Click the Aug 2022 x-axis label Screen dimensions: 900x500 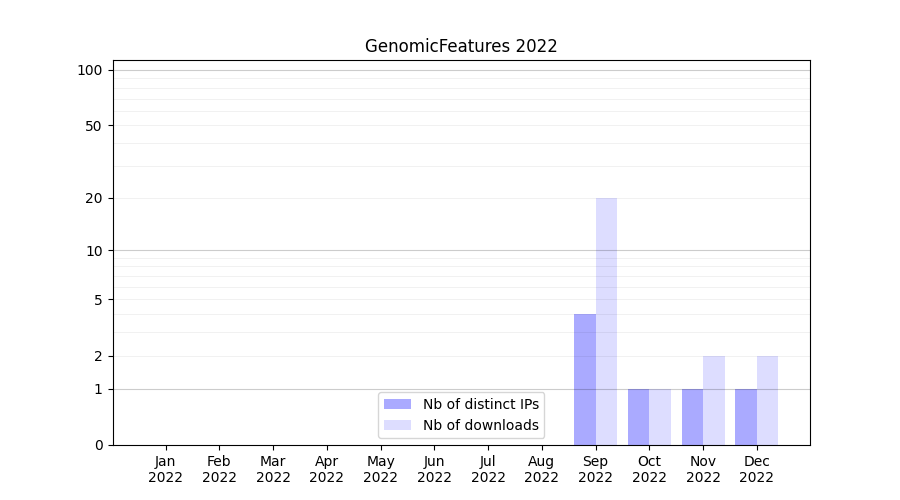point(541,469)
